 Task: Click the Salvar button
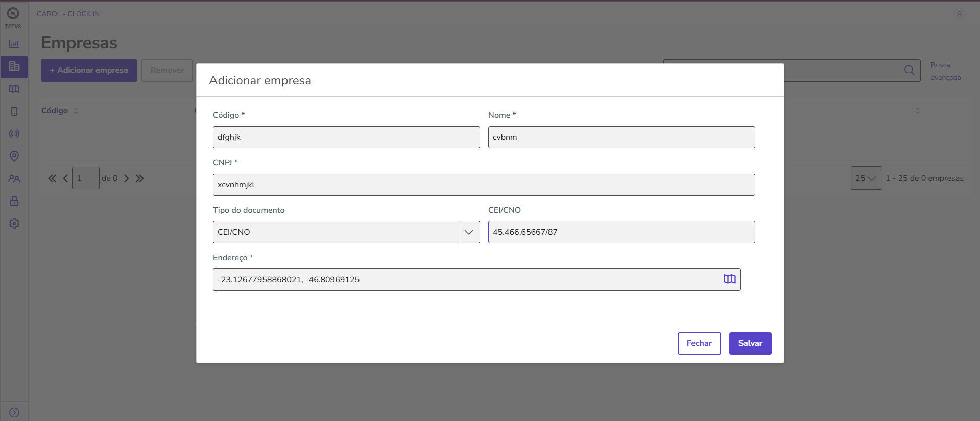coord(750,343)
